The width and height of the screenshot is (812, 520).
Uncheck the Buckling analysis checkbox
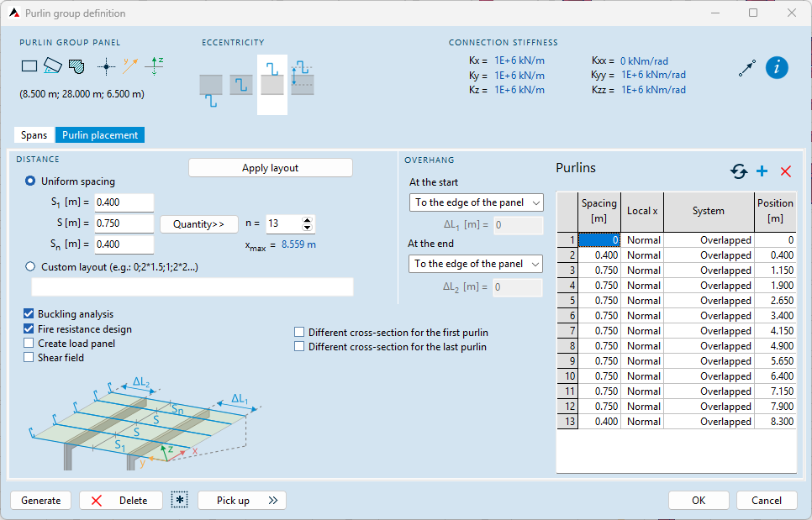click(x=29, y=313)
